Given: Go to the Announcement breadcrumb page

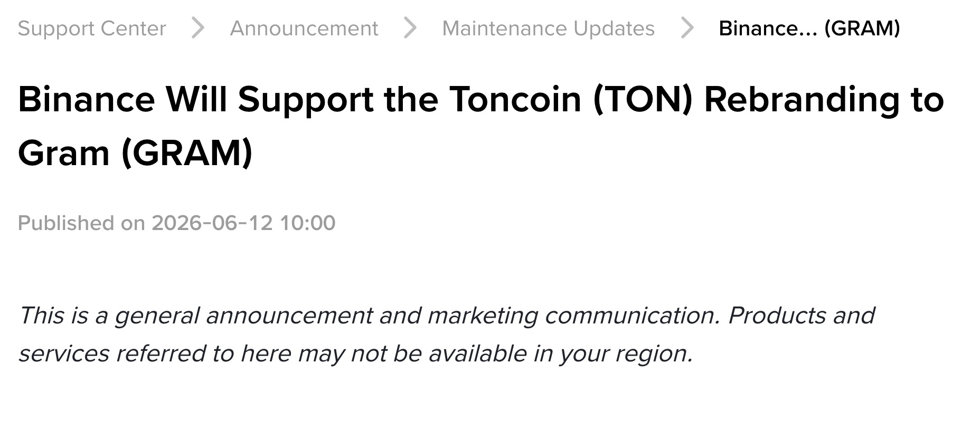Looking at the screenshot, I should [304, 28].
